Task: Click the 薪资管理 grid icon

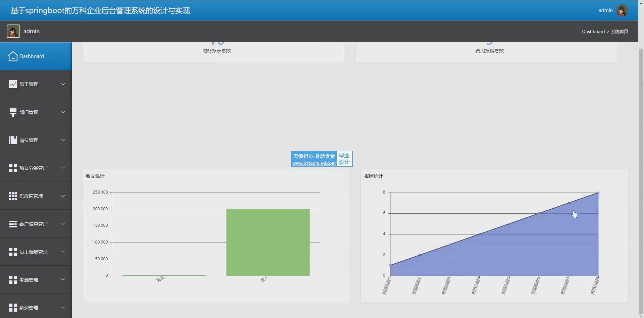Action: coord(13,308)
